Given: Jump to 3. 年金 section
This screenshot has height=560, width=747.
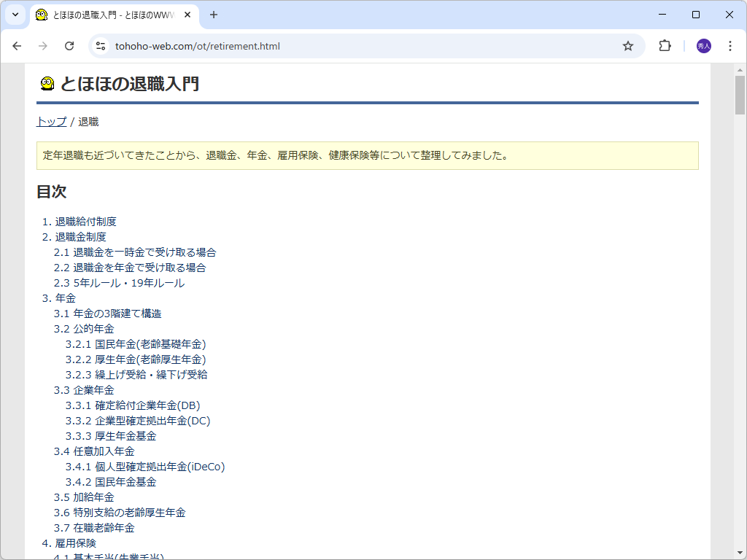Looking at the screenshot, I should pos(58,298).
